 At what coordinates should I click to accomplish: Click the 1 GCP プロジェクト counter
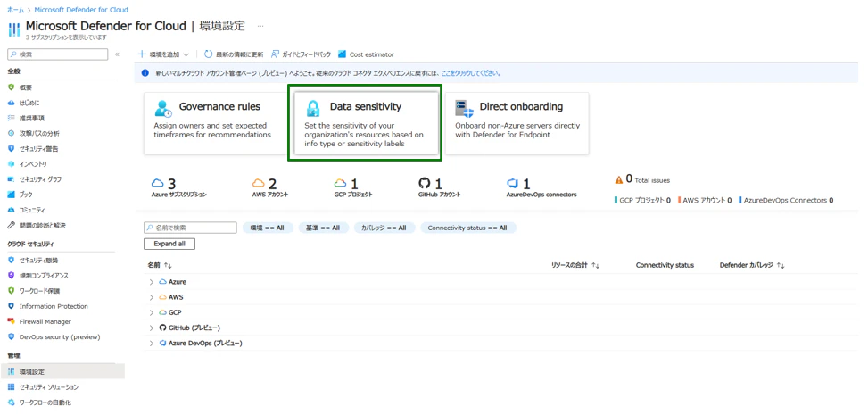[x=353, y=187]
